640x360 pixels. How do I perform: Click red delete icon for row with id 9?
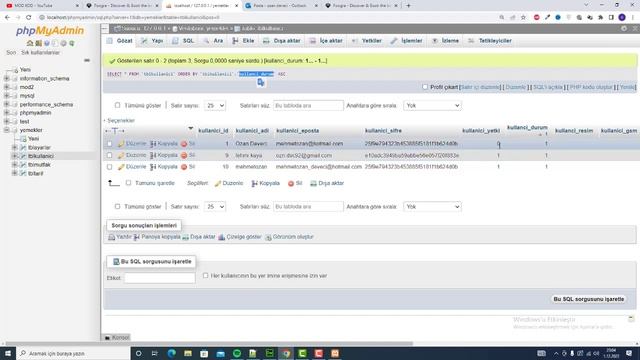pos(184,156)
